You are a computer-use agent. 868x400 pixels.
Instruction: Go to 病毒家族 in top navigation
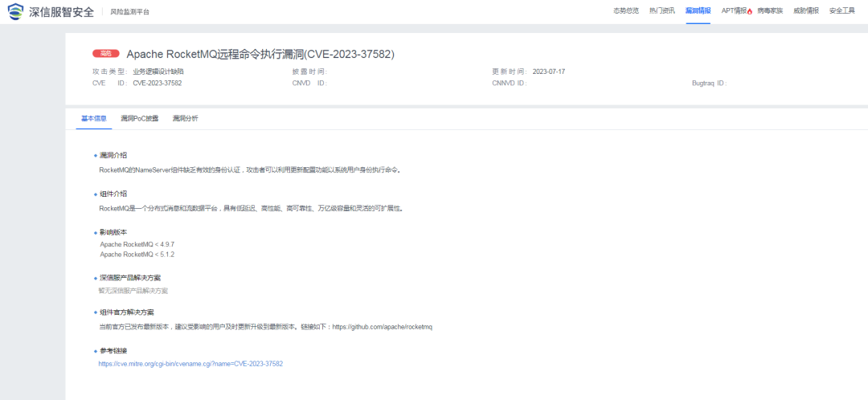[770, 10]
